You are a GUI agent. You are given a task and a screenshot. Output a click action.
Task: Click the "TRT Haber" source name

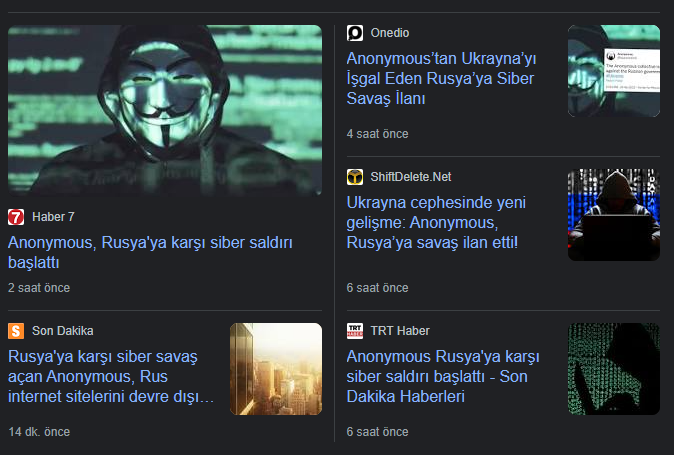[x=400, y=331]
